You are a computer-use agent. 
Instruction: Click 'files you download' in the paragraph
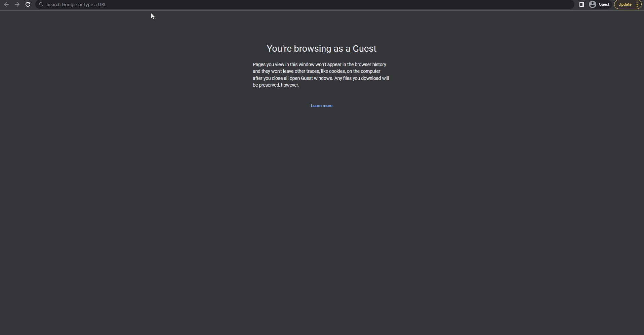point(362,78)
